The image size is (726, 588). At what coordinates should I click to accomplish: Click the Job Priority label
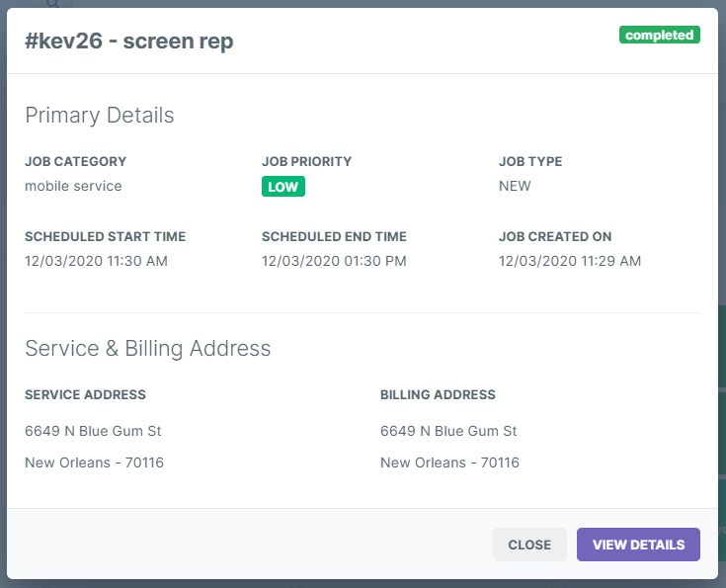306,161
